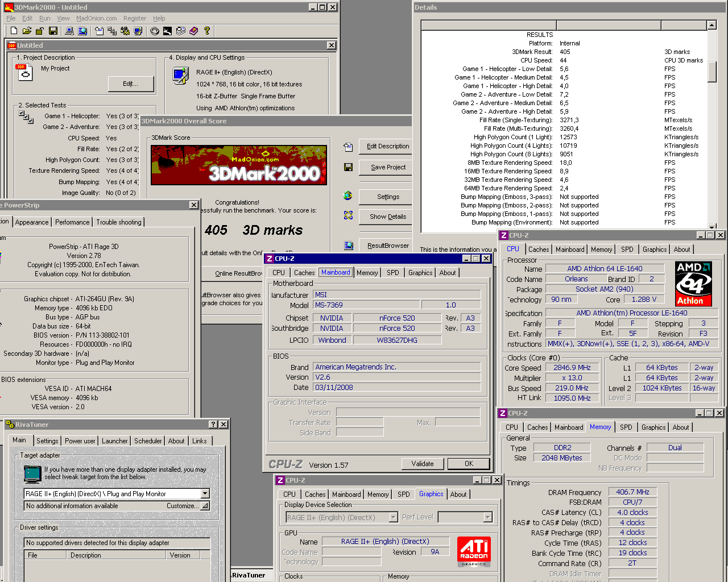The image size is (728, 582).
Task: Click the display settings monitor icon in section 4
Action: pos(181,76)
